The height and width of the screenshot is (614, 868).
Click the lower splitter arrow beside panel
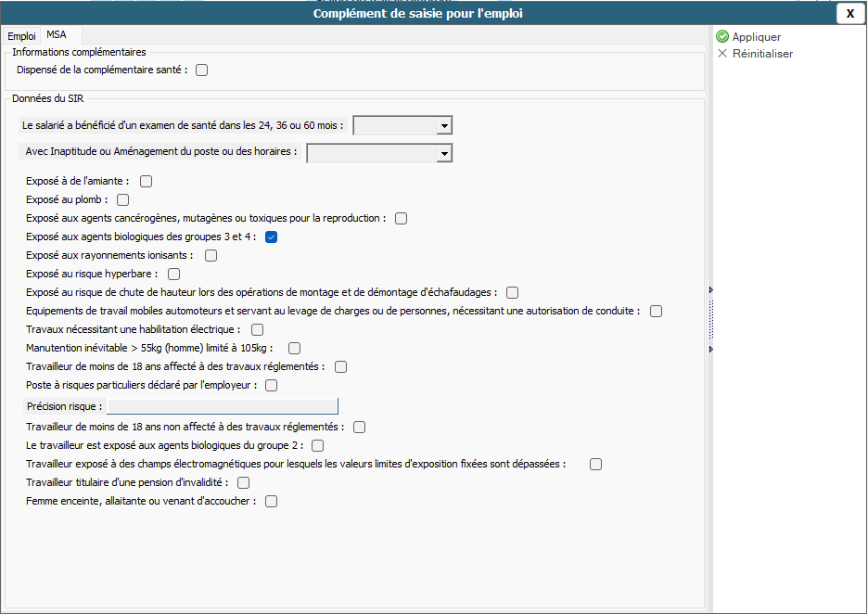click(x=711, y=350)
